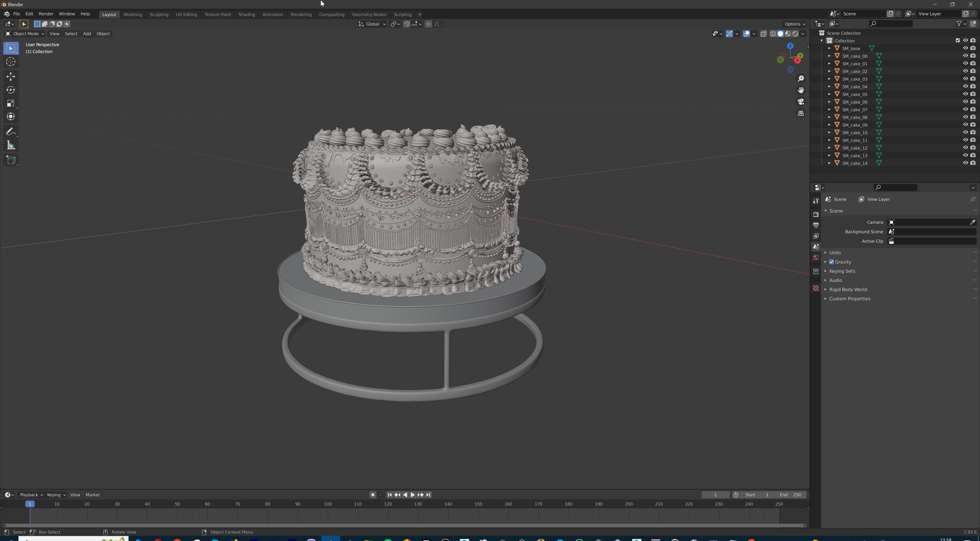
Task: Choose the Annotate tool
Action: click(11, 132)
